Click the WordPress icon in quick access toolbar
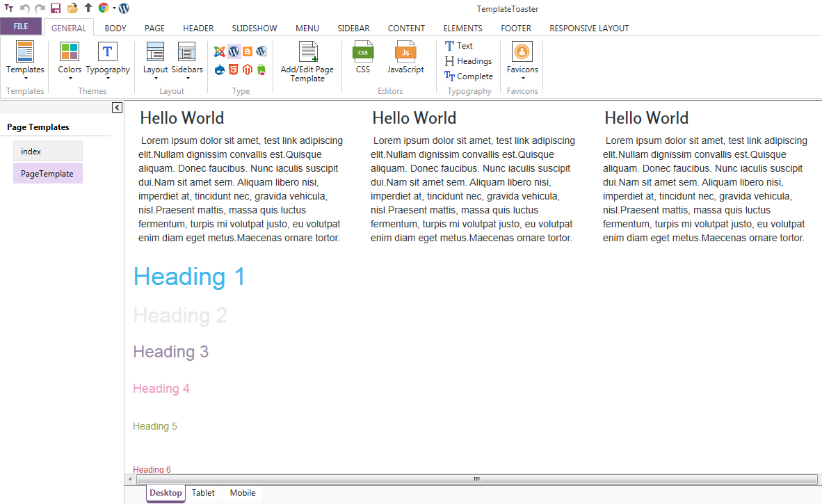 click(124, 8)
